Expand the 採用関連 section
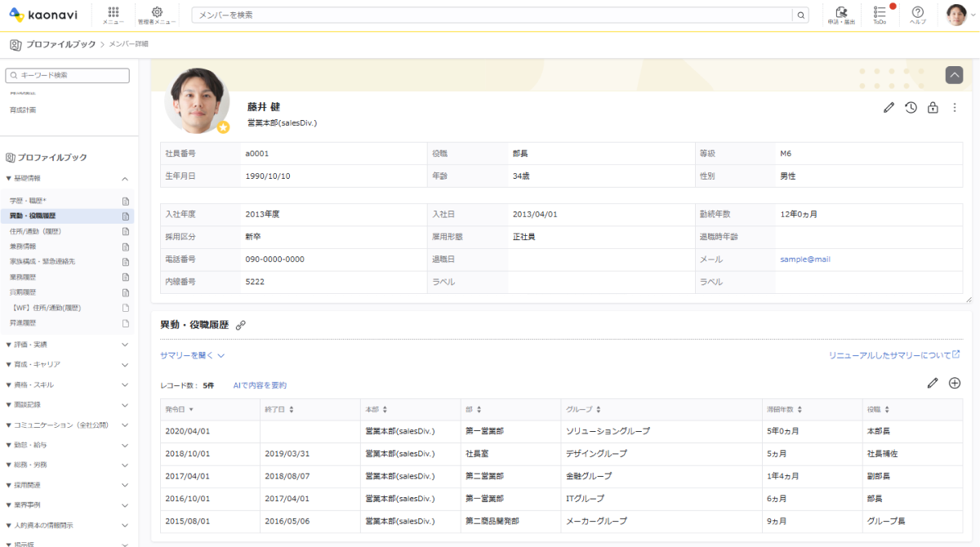 [125, 485]
